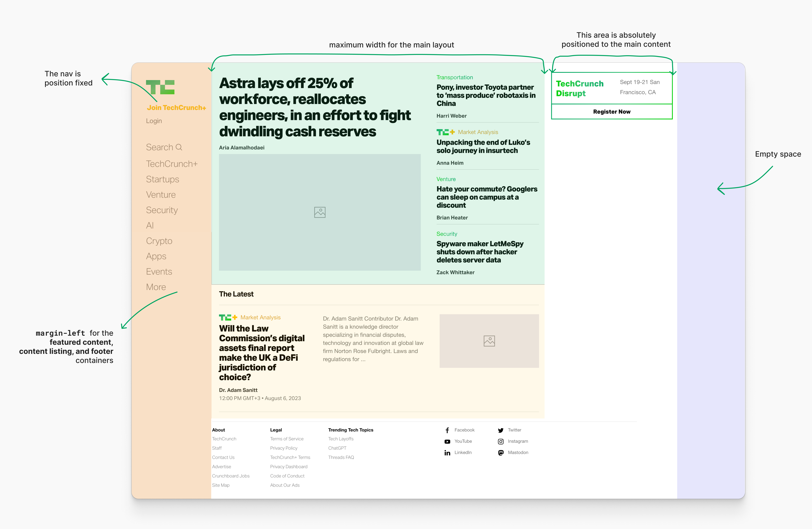This screenshot has height=529, width=812.
Task: Click the Facebook icon in footer
Action: 447,430
